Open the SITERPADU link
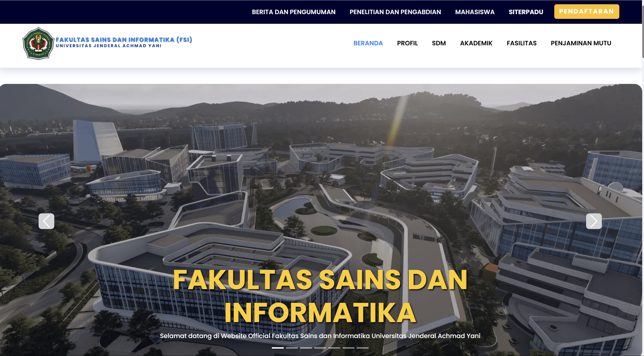This screenshot has height=356, width=644. [x=526, y=12]
